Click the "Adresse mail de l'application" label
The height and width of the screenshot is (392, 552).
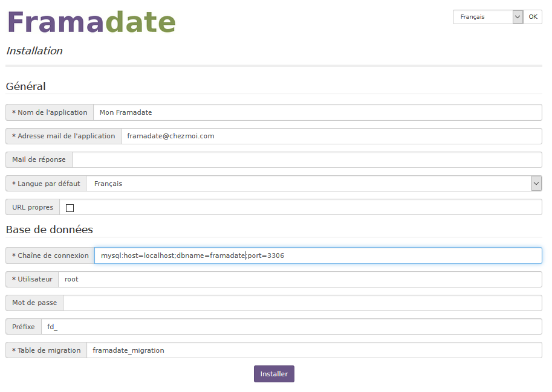tap(63, 136)
